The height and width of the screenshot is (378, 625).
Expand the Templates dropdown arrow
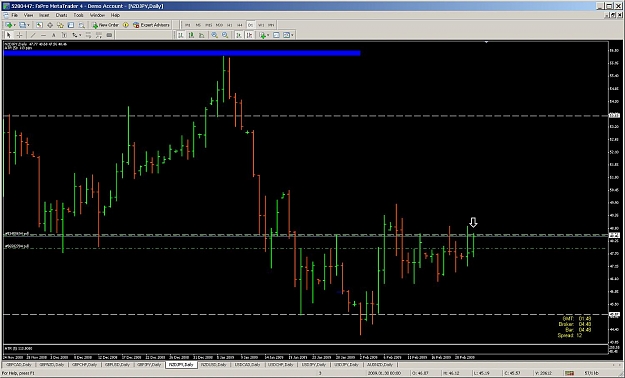293,35
